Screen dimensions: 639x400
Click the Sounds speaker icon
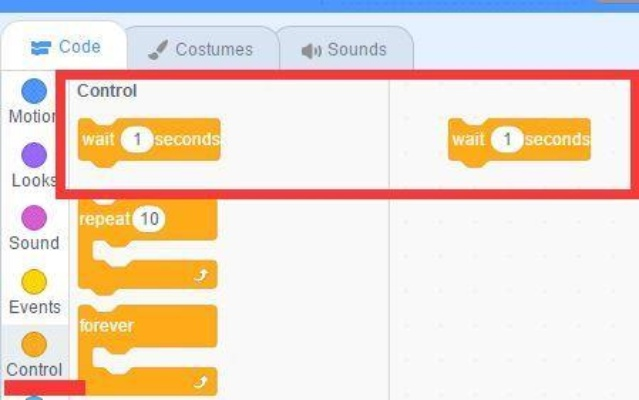[311, 51]
